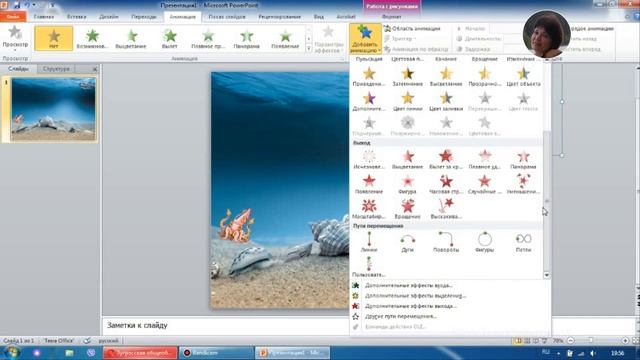The image size is (640, 360).
Task: Open the Windows Start menu
Action: 11,353
